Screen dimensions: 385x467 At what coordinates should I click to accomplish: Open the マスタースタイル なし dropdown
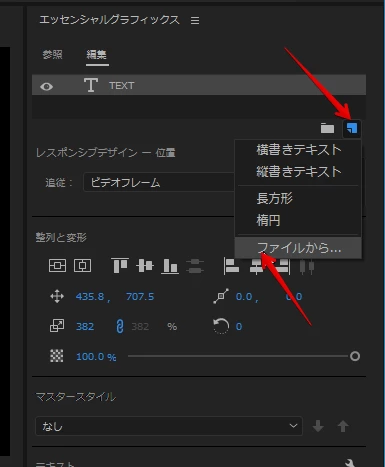pos(169,426)
